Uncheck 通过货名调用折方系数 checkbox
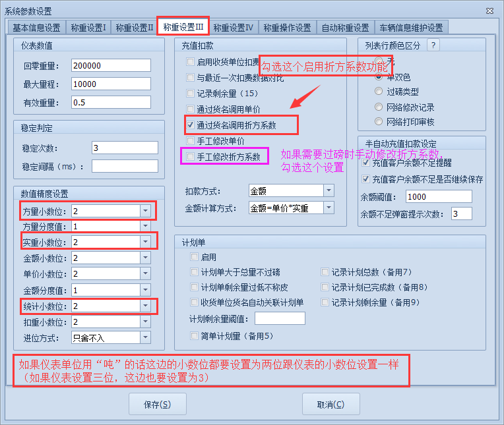The width and height of the screenshot is (504, 425). (x=190, y=125)
